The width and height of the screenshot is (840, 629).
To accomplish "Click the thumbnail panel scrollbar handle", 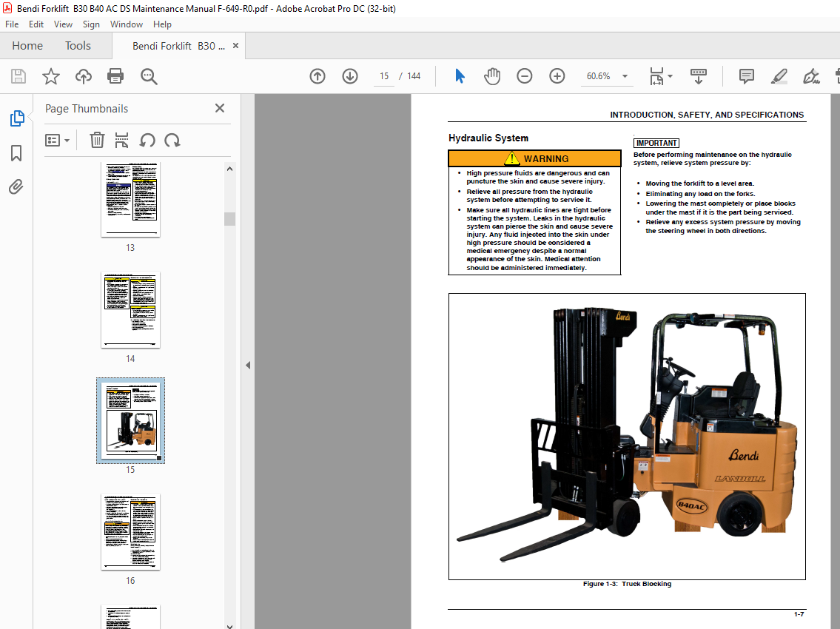I will pos(229,218).
